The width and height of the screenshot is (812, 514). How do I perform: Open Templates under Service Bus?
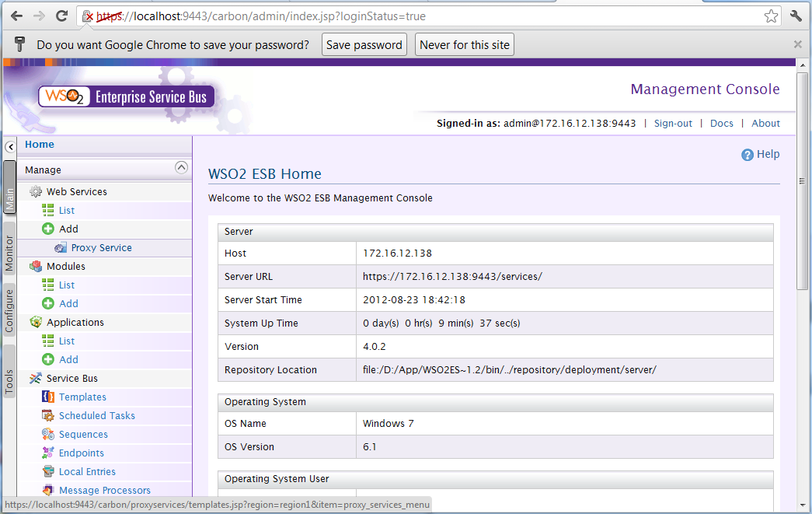(x=82, y=397)
